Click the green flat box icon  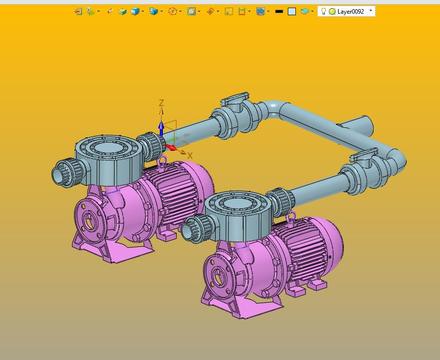(123, 12)
